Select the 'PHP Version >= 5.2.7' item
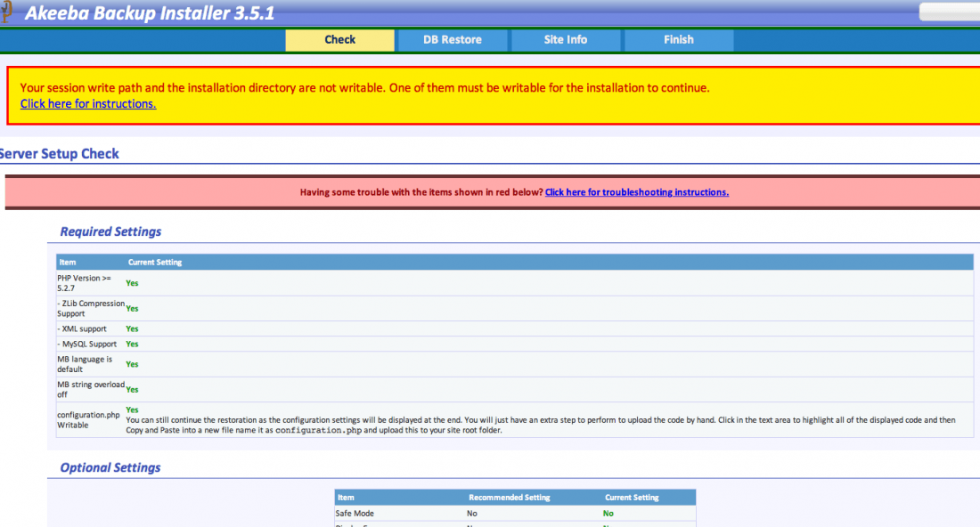 coord(84,283)
